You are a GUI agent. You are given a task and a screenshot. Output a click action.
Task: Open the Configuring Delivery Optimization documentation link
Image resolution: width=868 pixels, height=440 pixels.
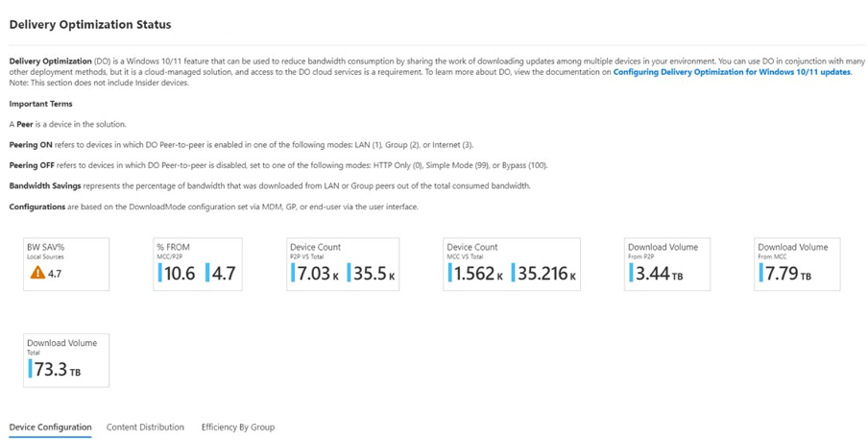tap(732, 72)
